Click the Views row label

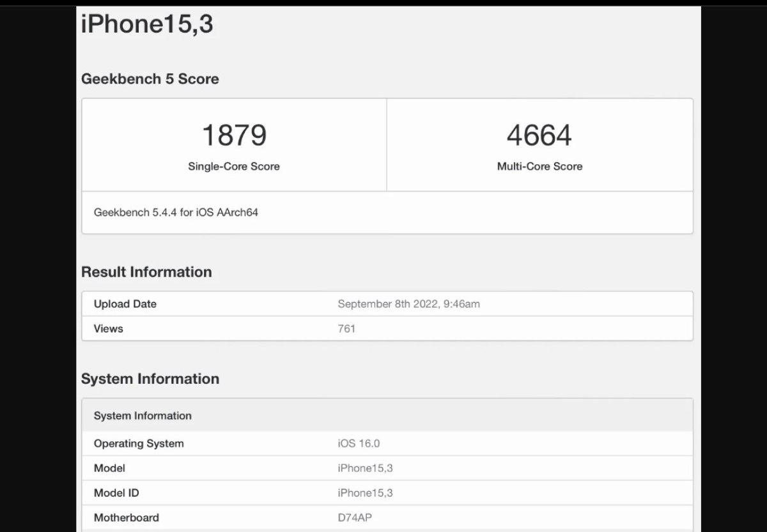(x=109, y=329)
